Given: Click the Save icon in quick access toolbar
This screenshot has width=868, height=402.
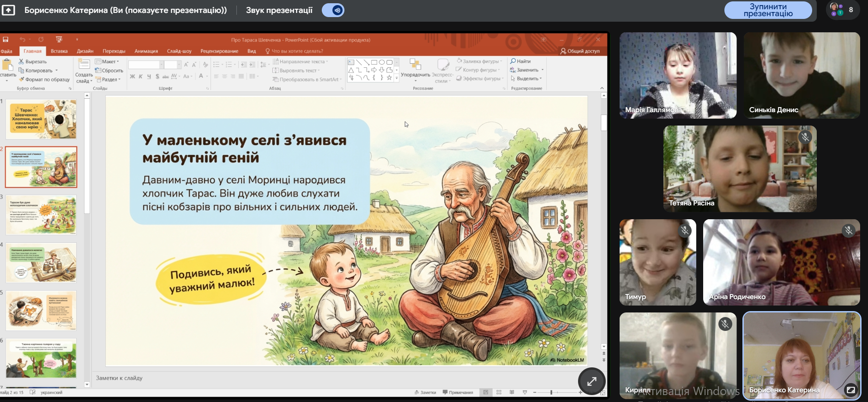Looking at the screenshot, I should [6, 40].
